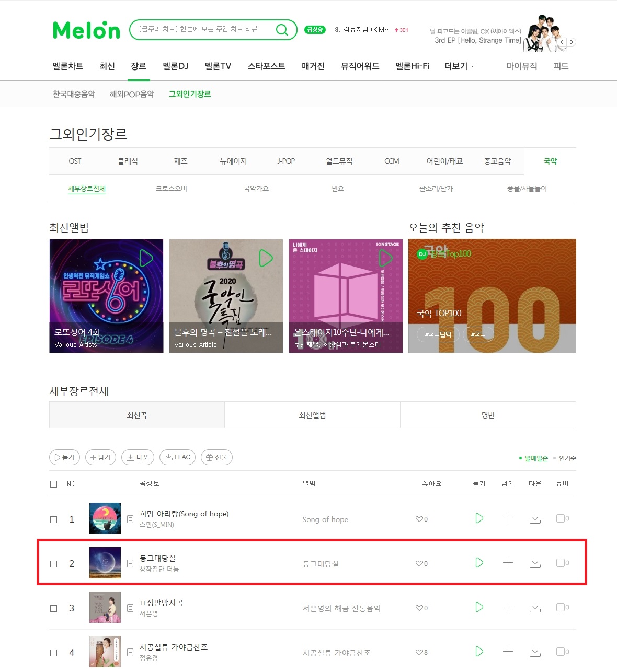Image resolution: width=617 pixels, height=672 pixels.
Task: Click the search magnifier icon
Action: point(282,30)
